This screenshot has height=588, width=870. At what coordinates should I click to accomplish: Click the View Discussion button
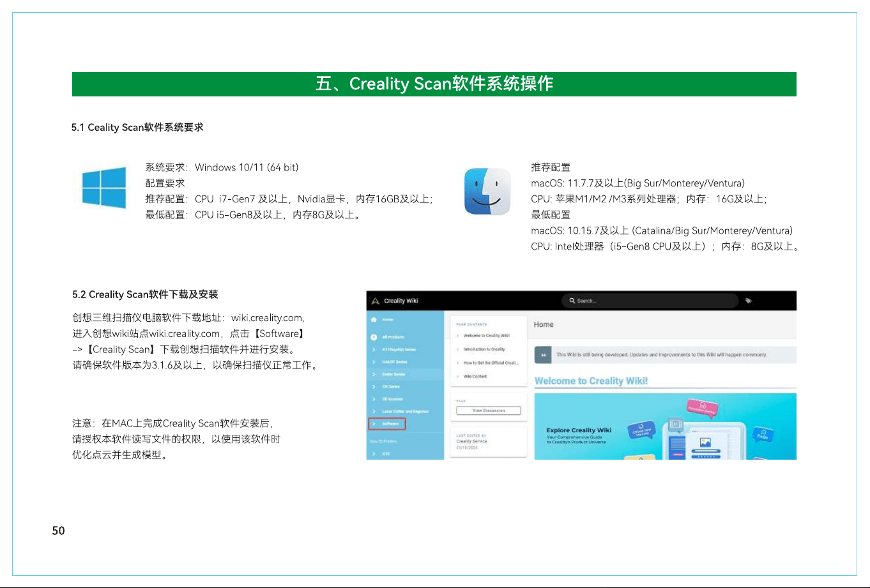click(489, 411)
